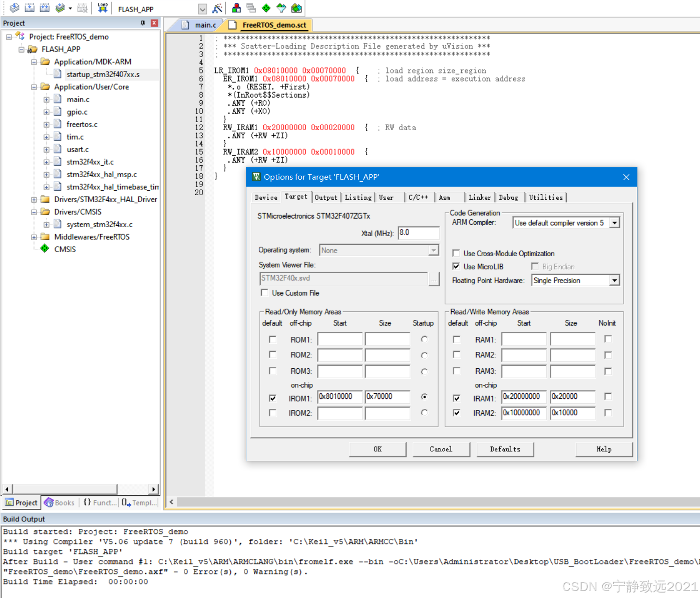This screenshot has height=598, width=700.
Task: Open Manage Run-Time Environment green diamond icon
Action: (x=266, y=8)
